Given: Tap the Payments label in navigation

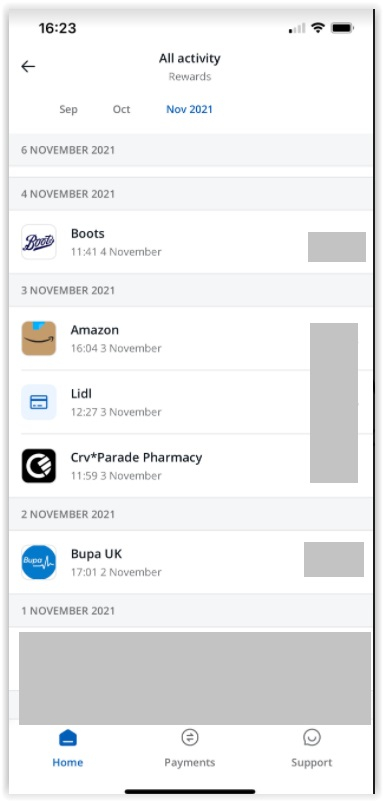Looking at the screenshot, I should pos(190,762).
